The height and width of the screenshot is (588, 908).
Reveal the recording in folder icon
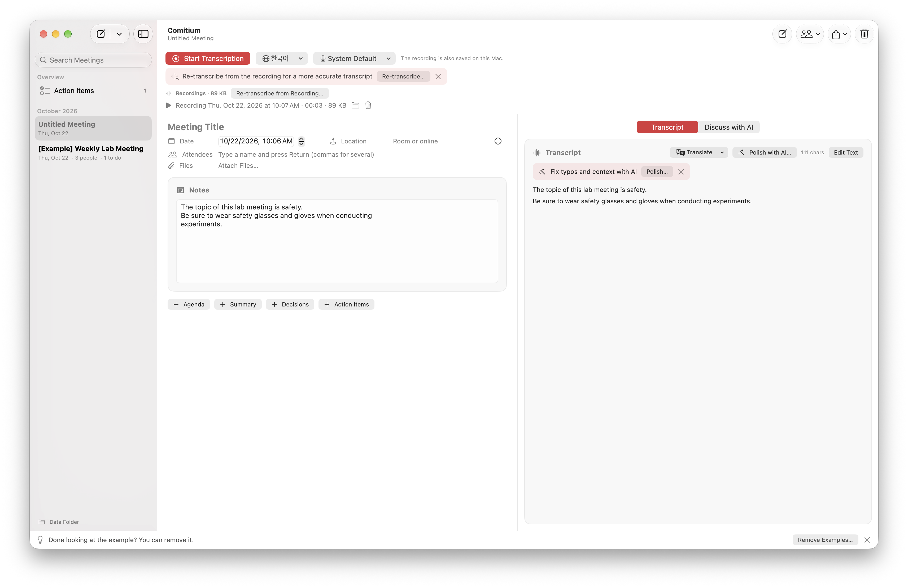tap(355, 105)
